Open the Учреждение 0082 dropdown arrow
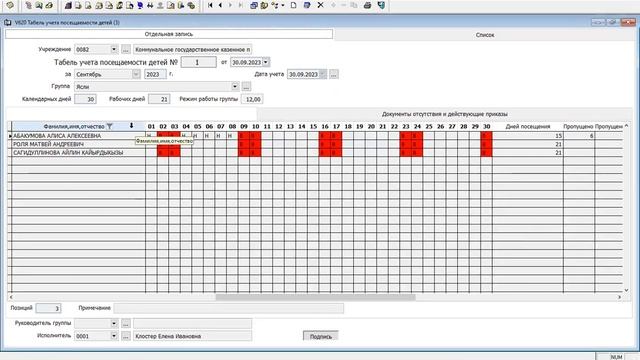 coord(114,49)
